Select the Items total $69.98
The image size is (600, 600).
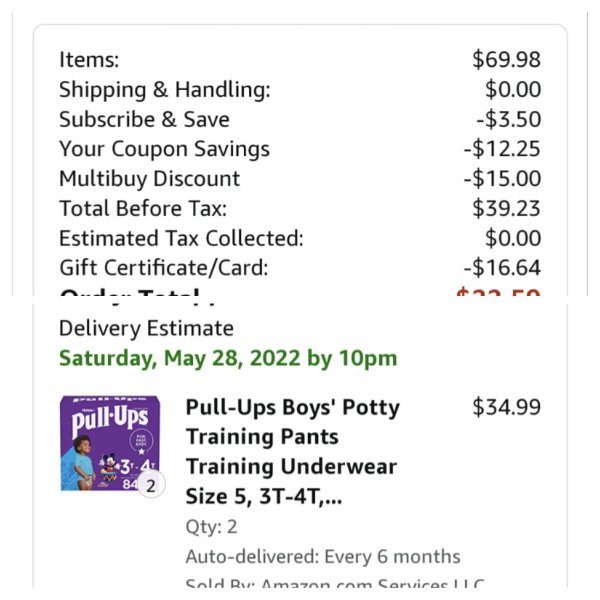click(x=506, y=60)
